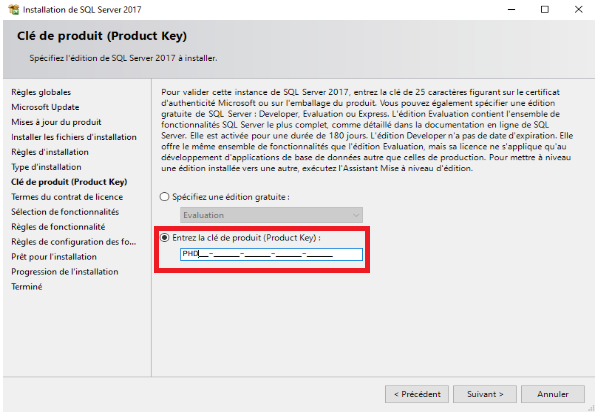The height and width of the screenshot is (412, 596).
Task: Select the free edition radio button
Action: (164, 197)
